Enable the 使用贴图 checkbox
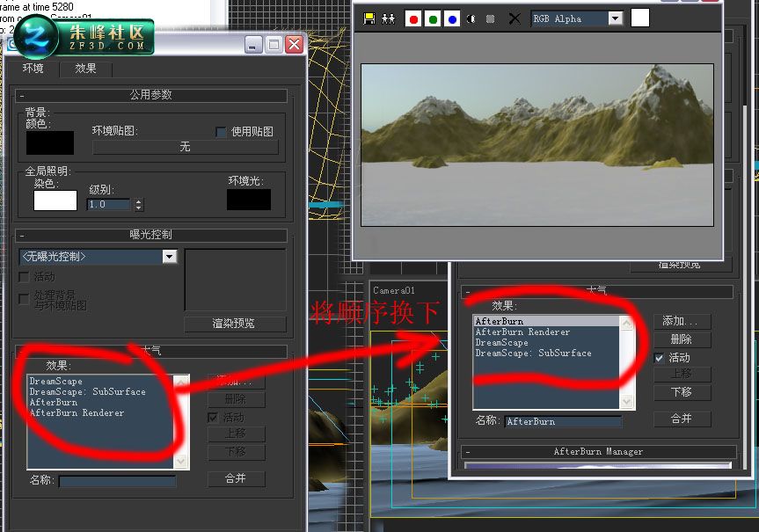759x532 pixels. (221, 132)
